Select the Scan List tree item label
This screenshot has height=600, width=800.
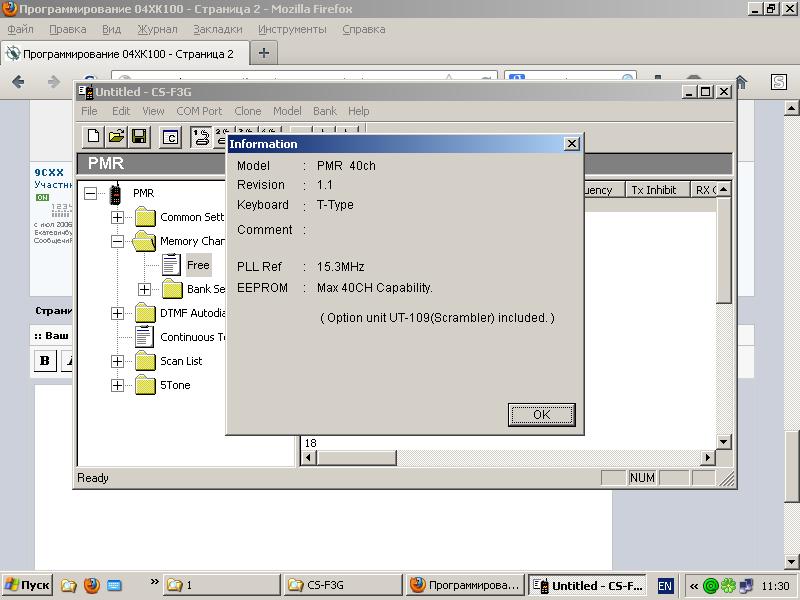point(181,361)
